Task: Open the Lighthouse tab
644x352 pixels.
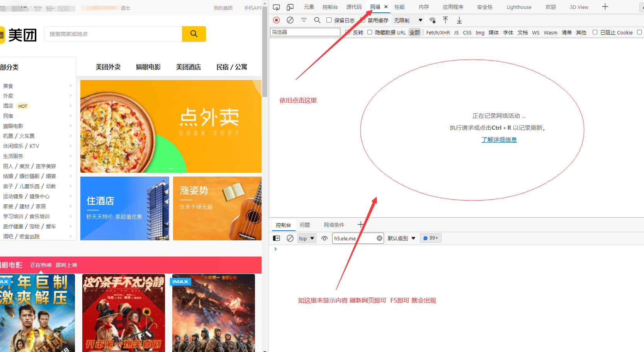Action: (x=519, y=7)
